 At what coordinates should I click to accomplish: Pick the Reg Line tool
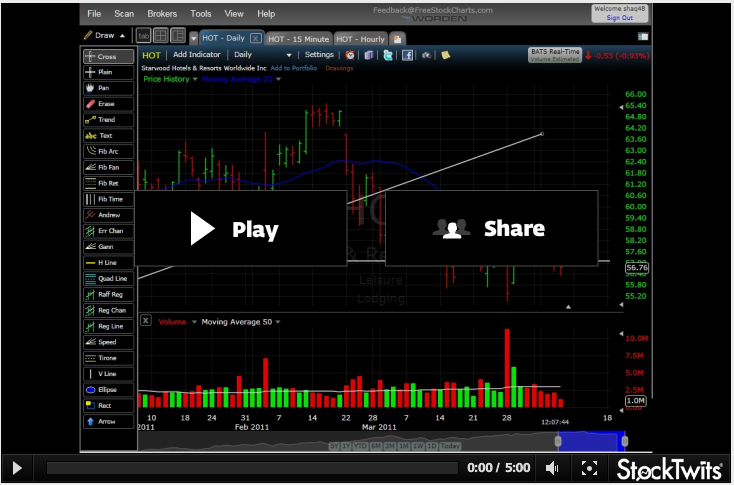(109, 326)
